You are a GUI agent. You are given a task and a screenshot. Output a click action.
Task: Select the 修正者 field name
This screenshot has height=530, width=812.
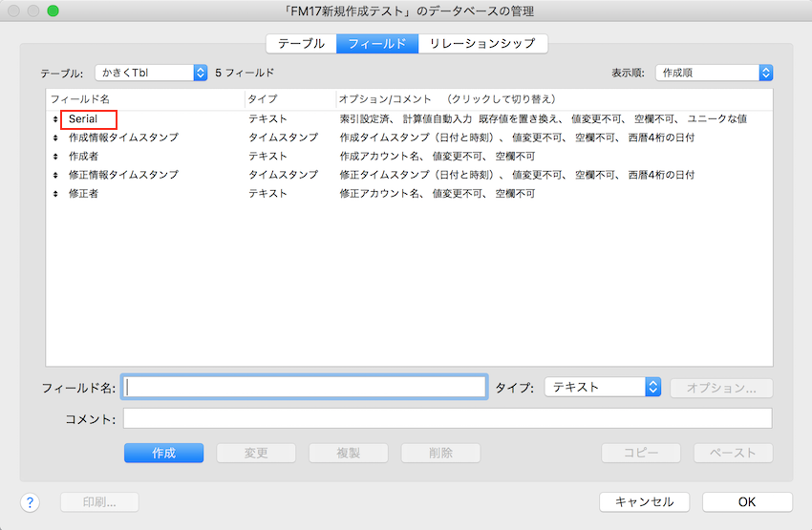click(83, 194)
